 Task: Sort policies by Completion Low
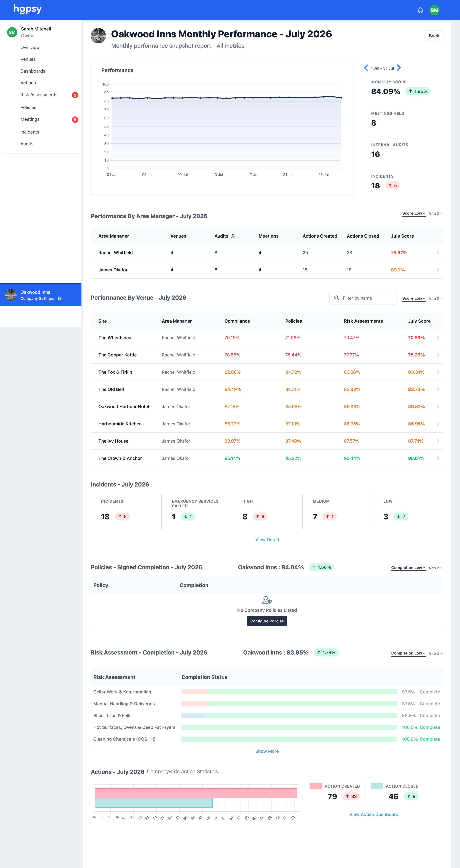coord(408,568)
